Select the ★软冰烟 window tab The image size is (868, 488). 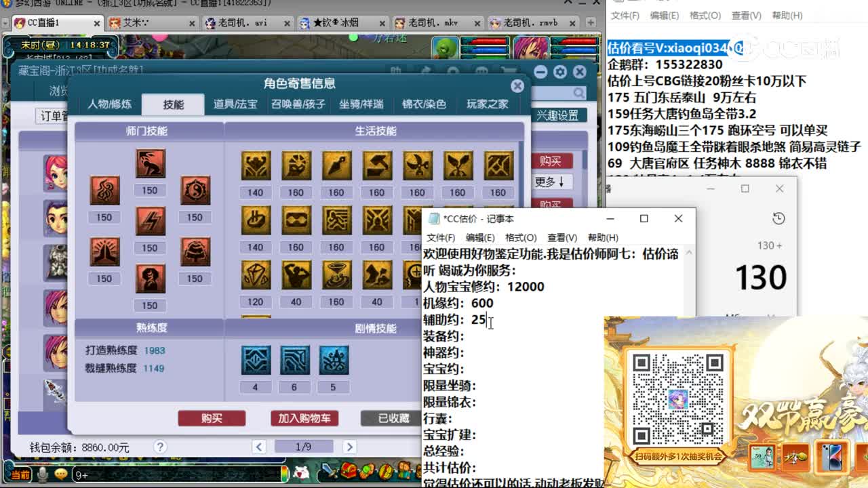point(344,23)
